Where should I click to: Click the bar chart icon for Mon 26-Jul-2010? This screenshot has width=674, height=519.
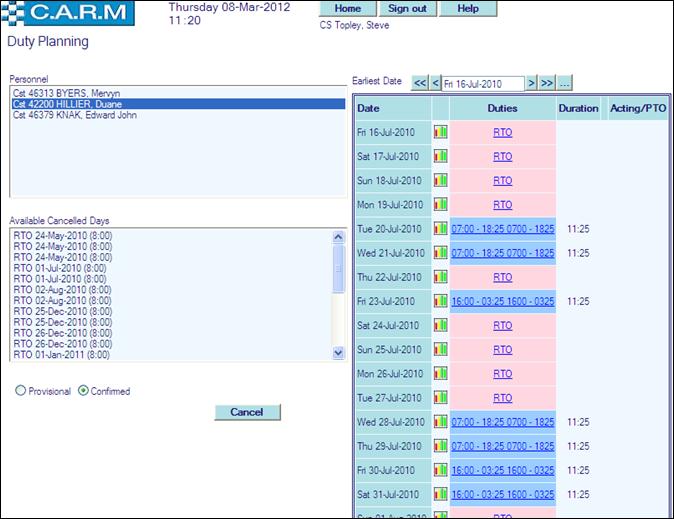click(440, 373)
